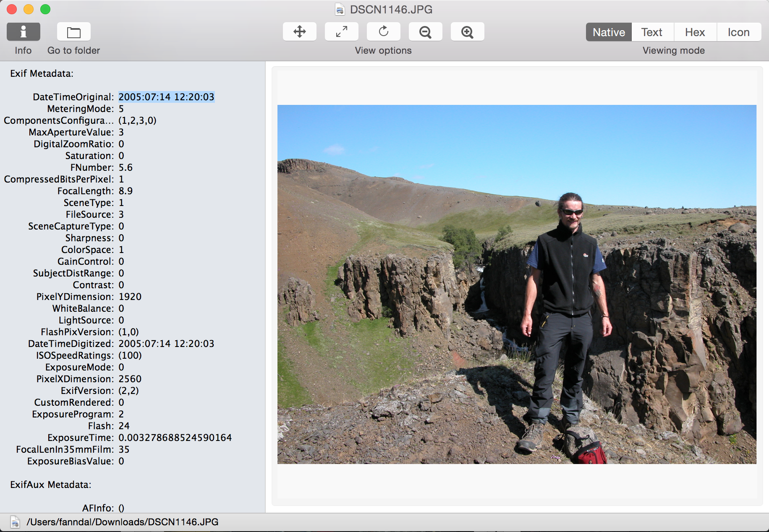Click the yellow minimize window button
This screenshot has width=769, height=532.
click(x=29, y=9)
